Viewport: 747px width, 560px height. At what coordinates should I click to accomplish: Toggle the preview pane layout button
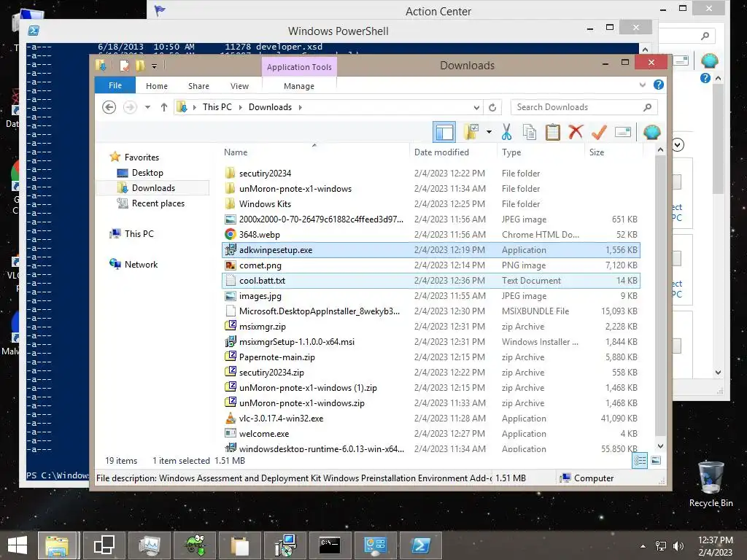(444, 132)
